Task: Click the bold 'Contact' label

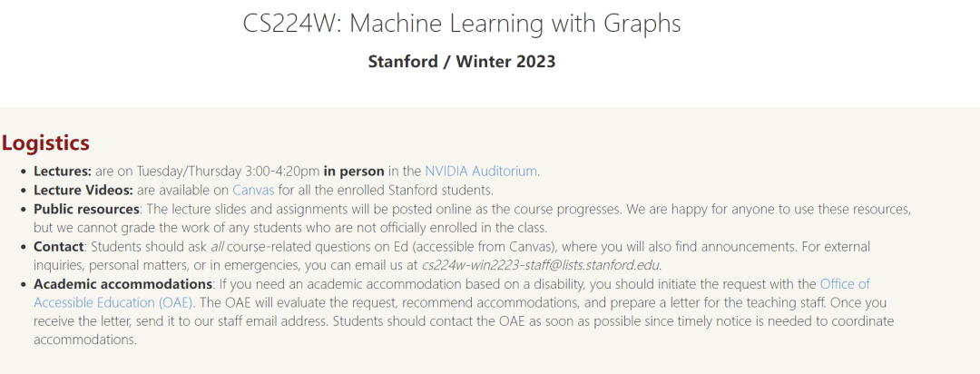Action: (x=58, y=246)
